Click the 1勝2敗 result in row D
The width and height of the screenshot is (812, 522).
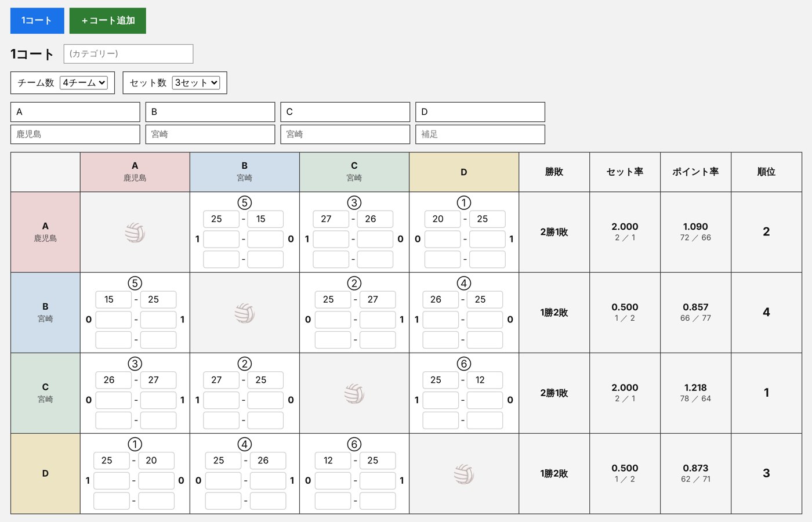(554, 474)
